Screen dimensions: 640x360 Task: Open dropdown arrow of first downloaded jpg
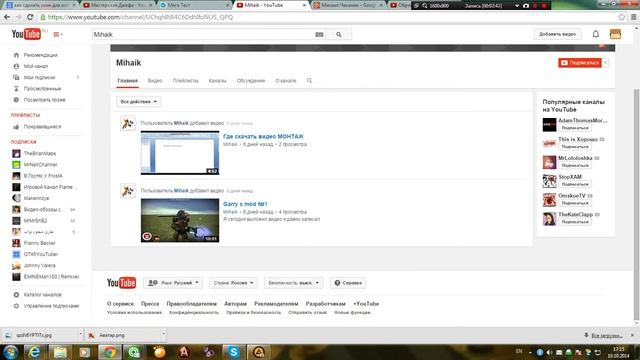click(x=80, y=335)
